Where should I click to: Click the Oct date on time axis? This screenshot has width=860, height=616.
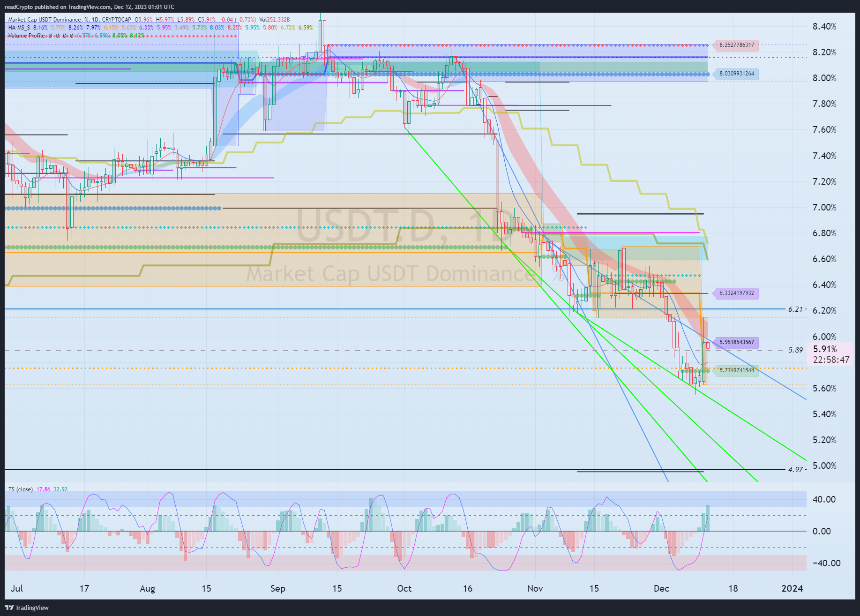pyautogui.click(x=404, y=588)
